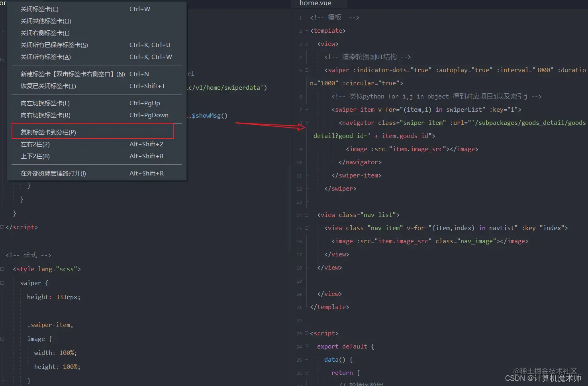Click 关闭所有已保存标签卡(S) entry
Screen dimensions: 588x386
(x=96, y=45)
